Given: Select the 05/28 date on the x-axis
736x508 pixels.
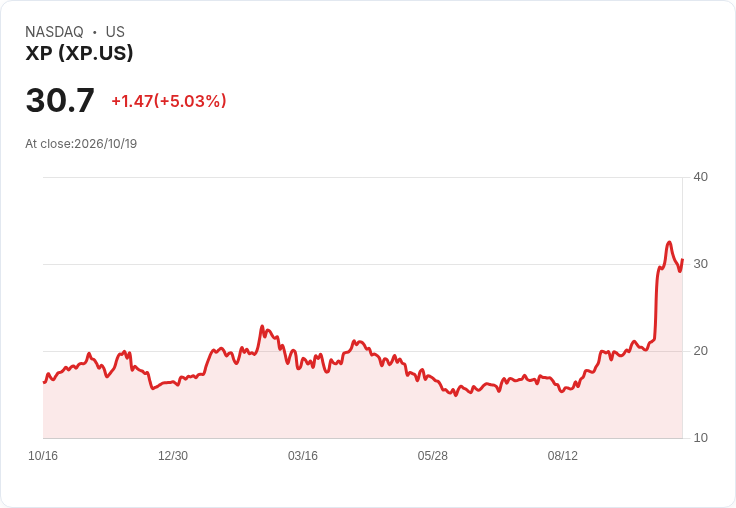Looking at the screenshot, I should [433, 456].
